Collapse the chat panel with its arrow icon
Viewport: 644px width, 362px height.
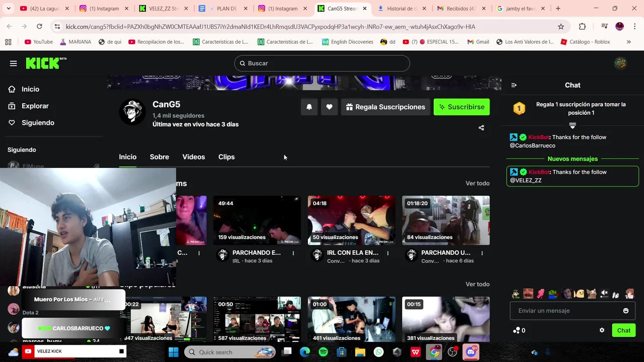(514, 85)
